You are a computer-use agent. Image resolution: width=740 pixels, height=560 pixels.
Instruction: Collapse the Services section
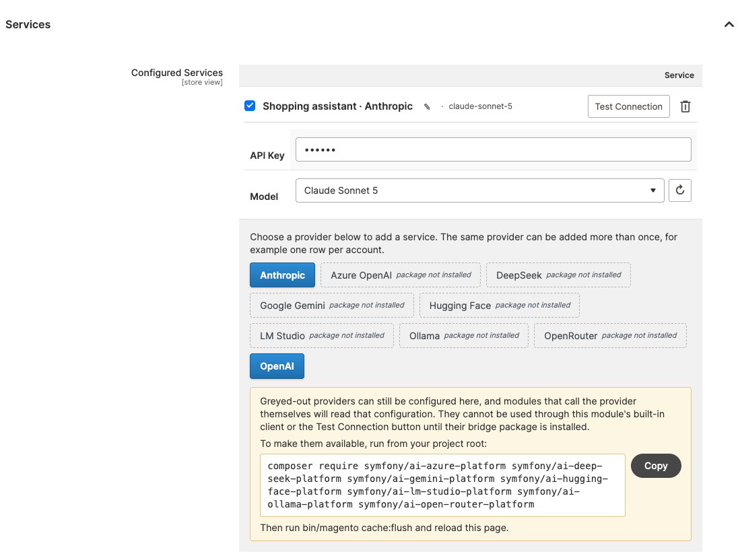tap(729, 24)
